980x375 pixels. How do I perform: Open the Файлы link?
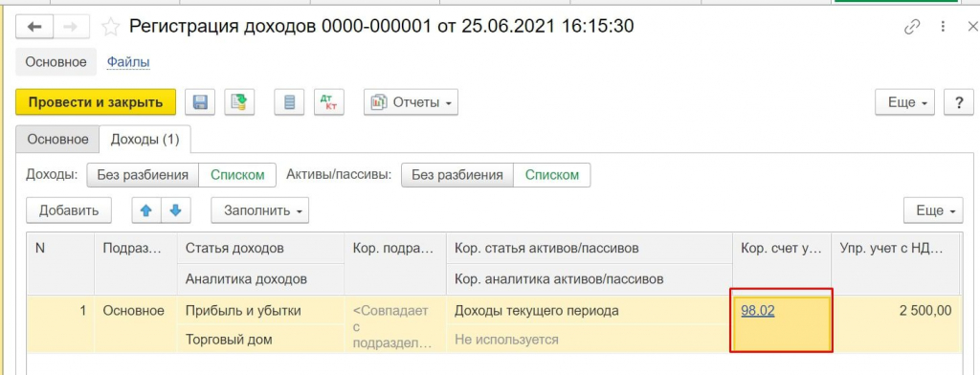(128, 62)
